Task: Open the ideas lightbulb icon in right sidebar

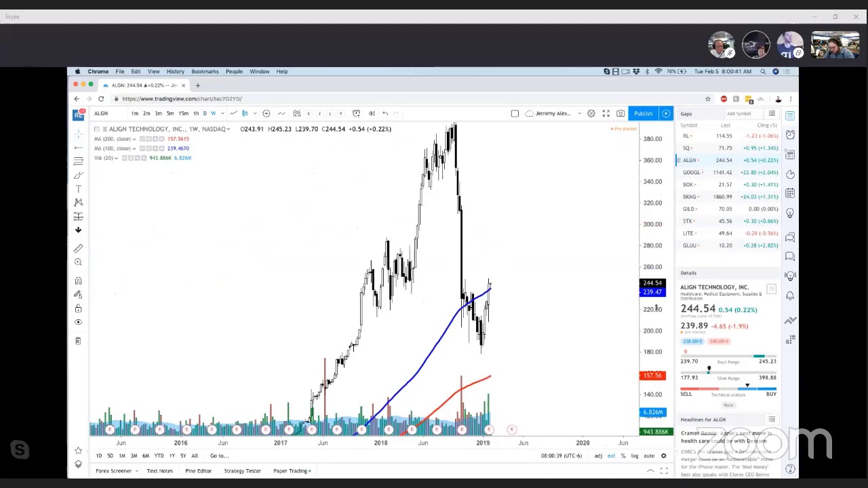Action: click(x=790, y=213)
